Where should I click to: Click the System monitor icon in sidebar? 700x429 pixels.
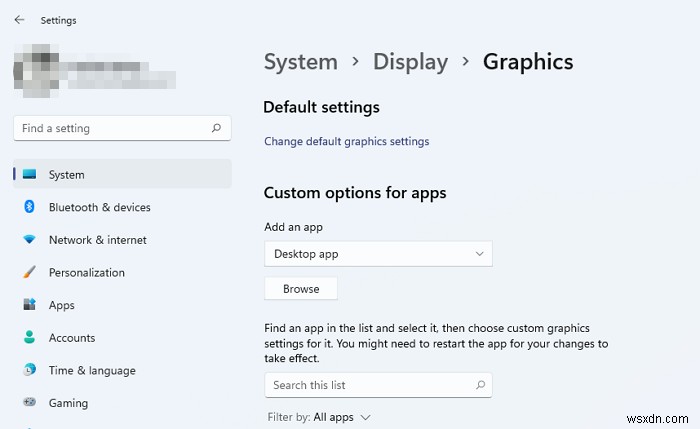pos(29,174)
